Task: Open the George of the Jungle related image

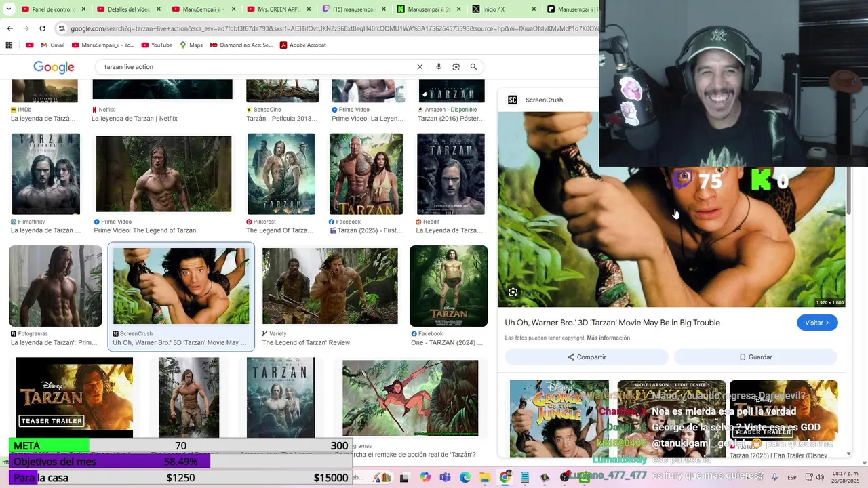Action: (559, 418)
